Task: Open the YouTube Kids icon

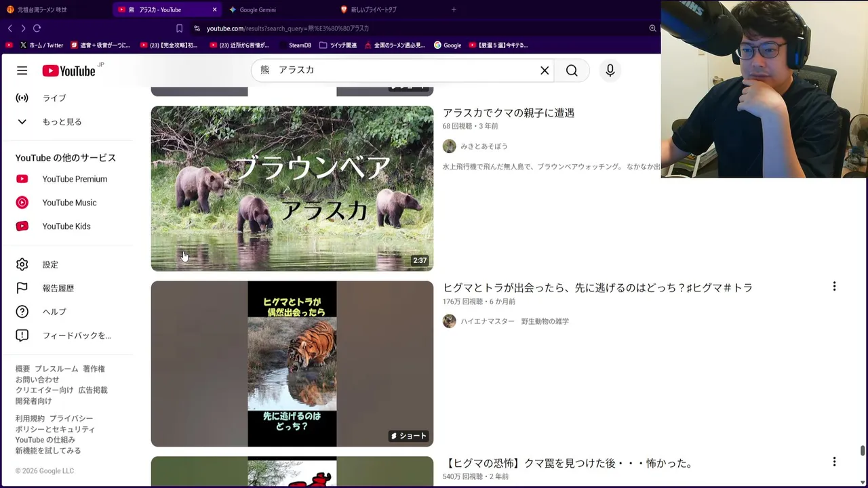Action: pyautogui.click(x=22, y=226)
